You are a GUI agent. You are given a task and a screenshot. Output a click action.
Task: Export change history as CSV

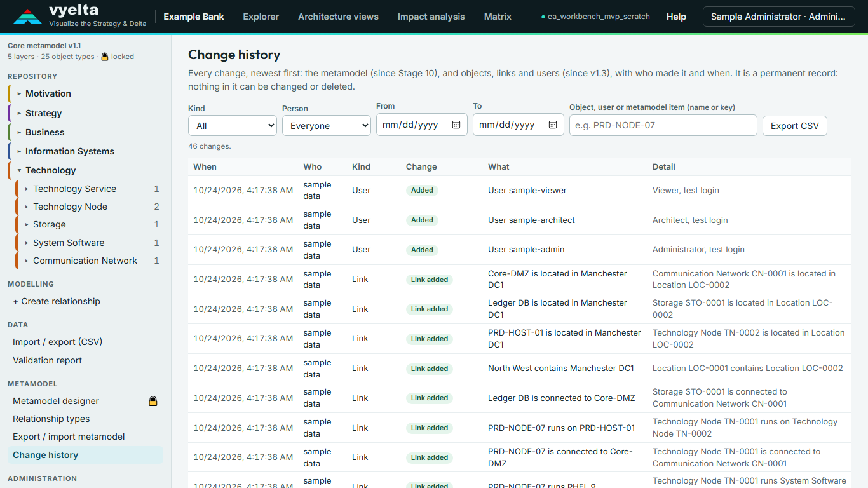(x=795, y=125)
